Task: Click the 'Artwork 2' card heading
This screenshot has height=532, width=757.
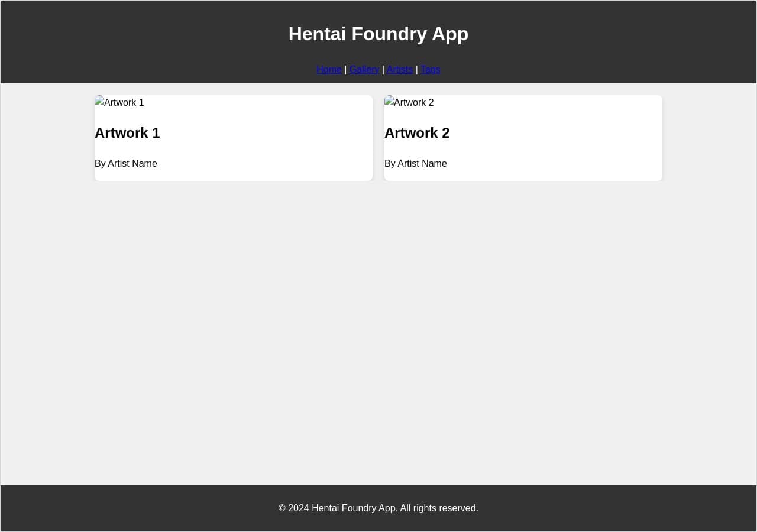Action: (417, 133)
